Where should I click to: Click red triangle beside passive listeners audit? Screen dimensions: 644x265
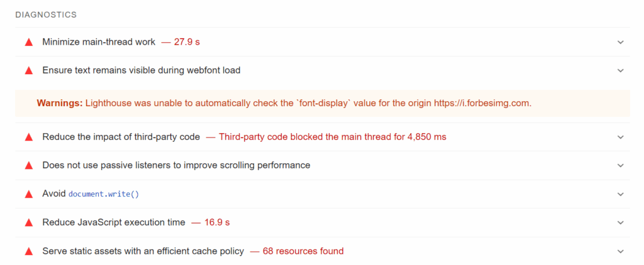point(28,166)
